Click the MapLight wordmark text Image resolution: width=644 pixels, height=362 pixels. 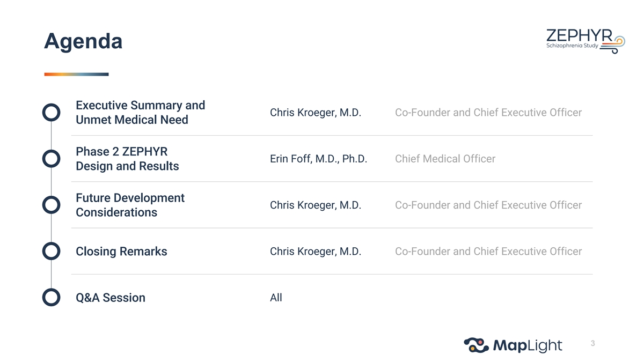527,345
